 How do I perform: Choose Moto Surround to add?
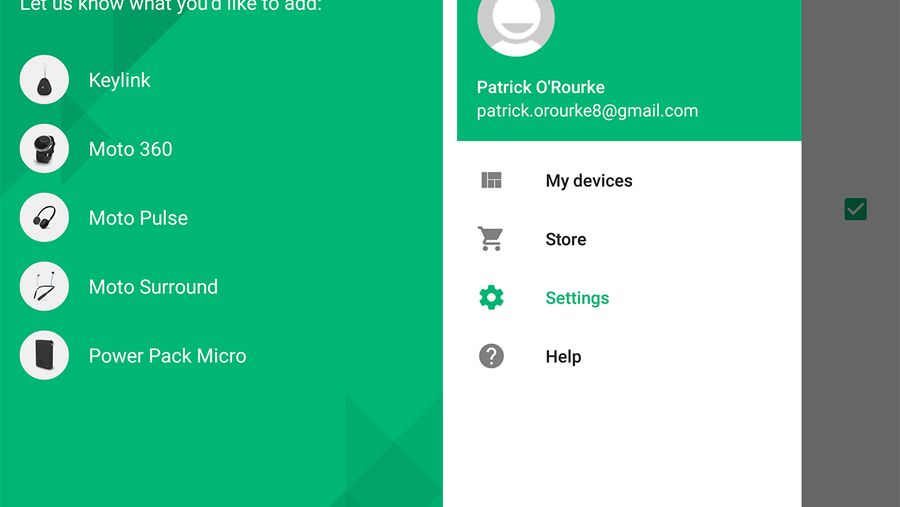pos(153,287)
